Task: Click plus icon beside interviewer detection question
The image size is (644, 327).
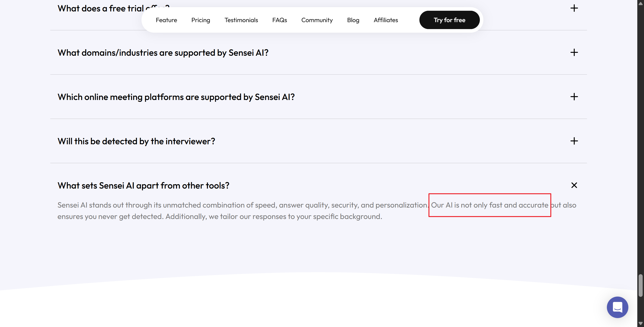Action: (574, 141)
